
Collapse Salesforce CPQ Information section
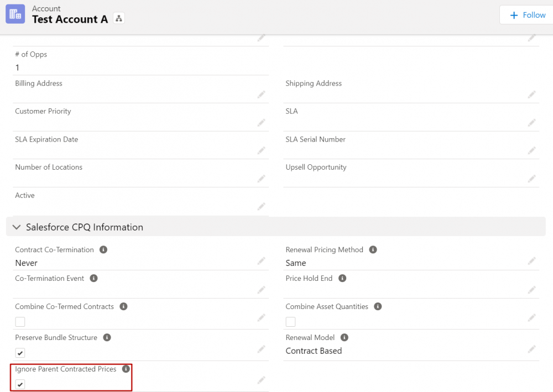[17, 227]
